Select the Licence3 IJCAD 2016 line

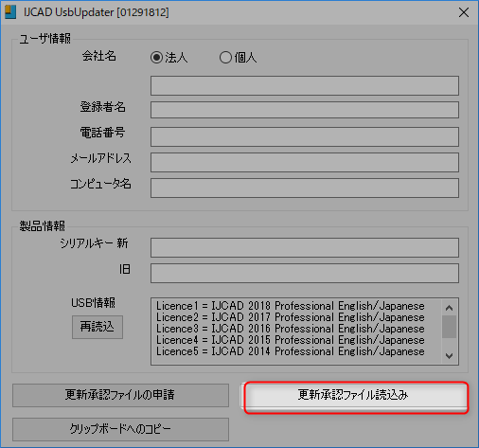tap(291, 329)
